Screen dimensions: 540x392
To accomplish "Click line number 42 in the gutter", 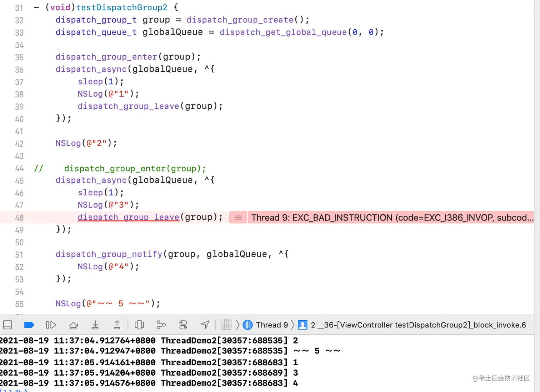I will click(19, 144).
